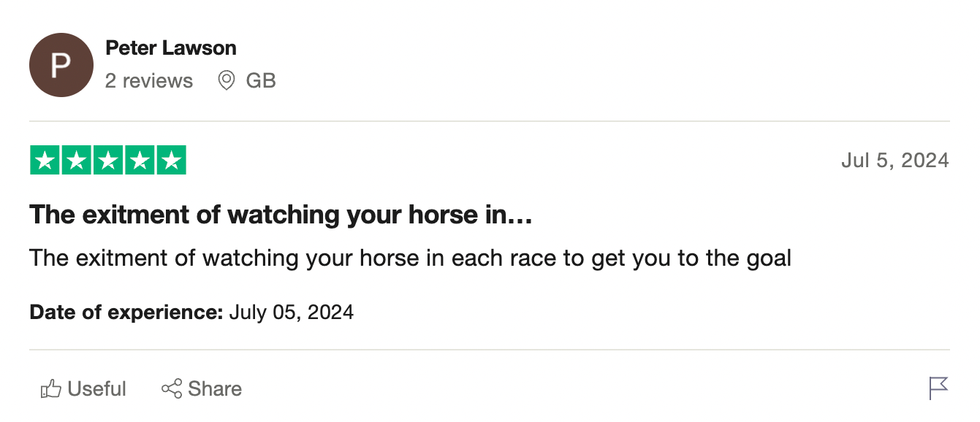Open Peter Lawson's reviewer profile
Viewport: 980px width, 422px height.
point(171,48)
